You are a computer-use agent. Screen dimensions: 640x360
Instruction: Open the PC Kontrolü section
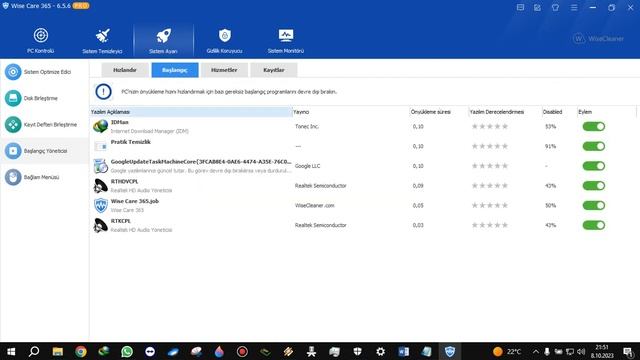click(40, 40)
